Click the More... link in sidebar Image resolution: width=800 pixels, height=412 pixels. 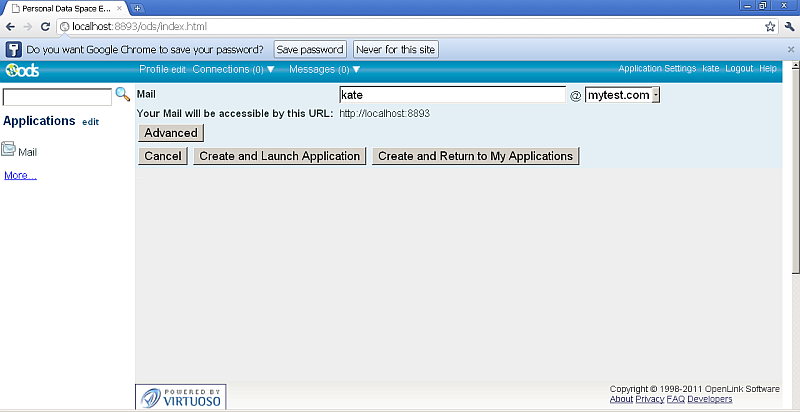(x=20, y=176)
